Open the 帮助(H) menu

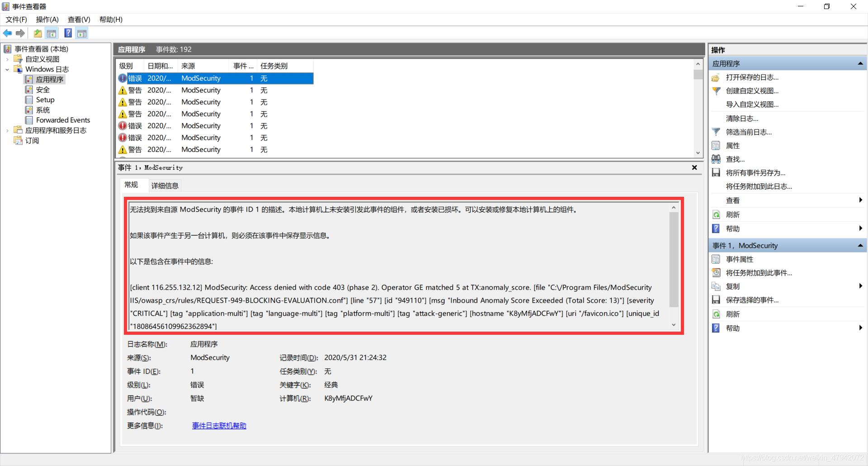111,19
